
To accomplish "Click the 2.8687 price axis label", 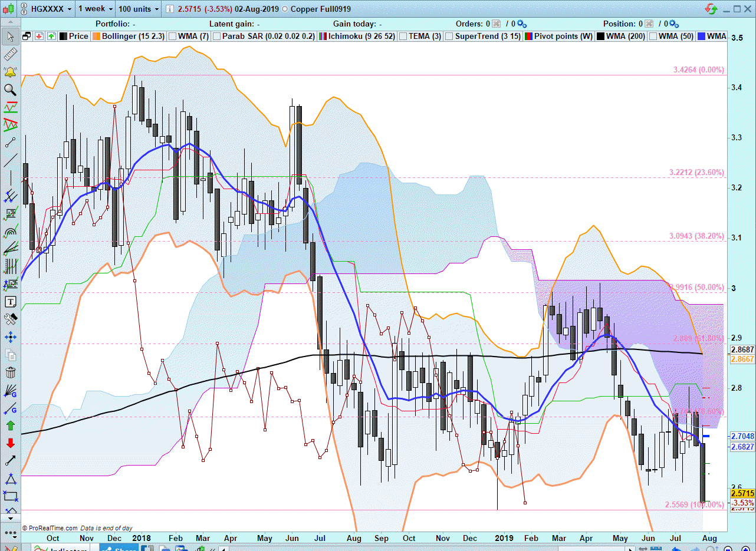I will pyautogui.click(x=742, y=349).
